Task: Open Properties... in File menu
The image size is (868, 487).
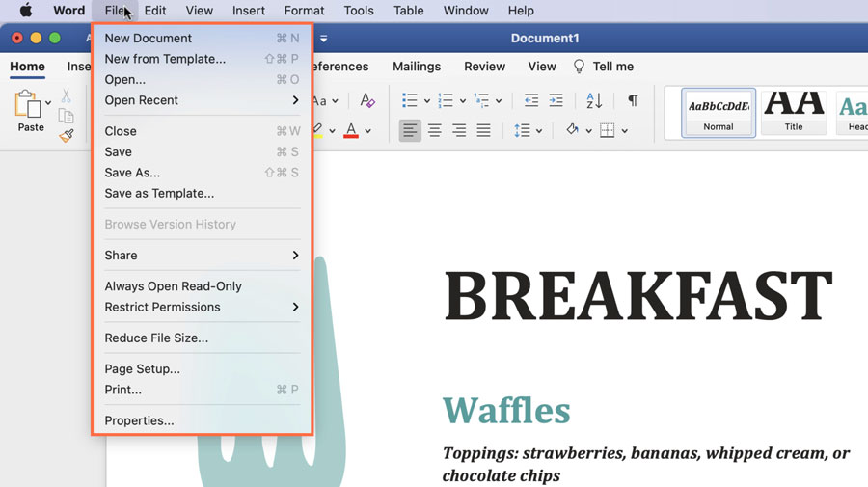Action: coord(203,420)
